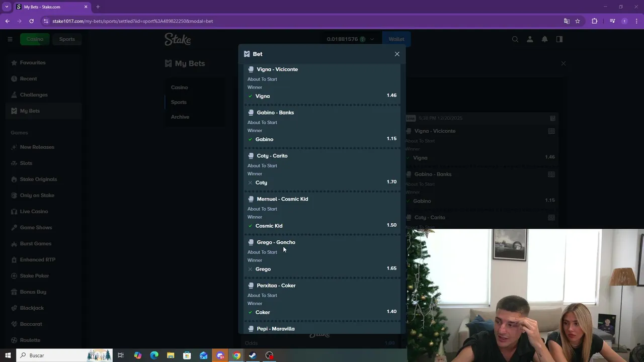Select Casino tab in My Bets
Viewport: 644px width, 362px height.
click(x=179, y=87)
